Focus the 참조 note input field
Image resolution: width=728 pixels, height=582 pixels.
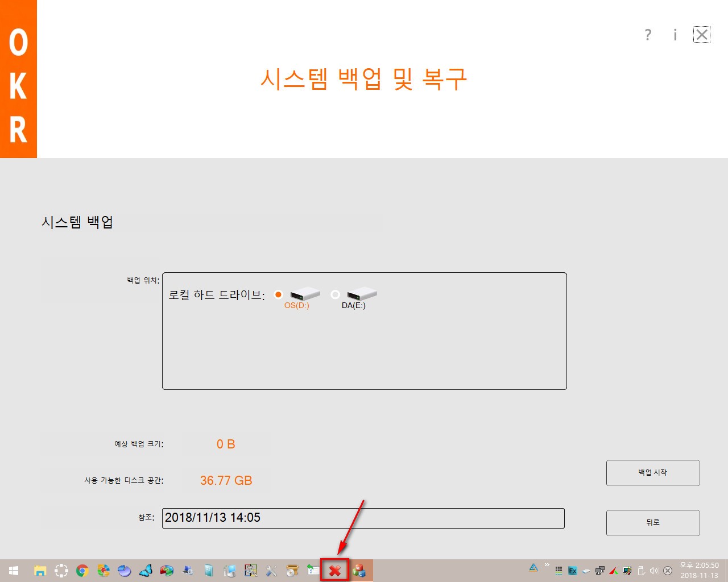(363, 518)
